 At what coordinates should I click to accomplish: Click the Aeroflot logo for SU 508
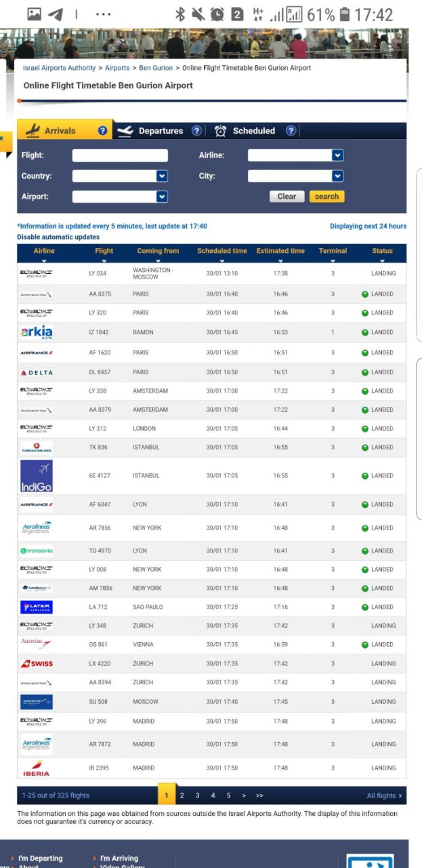point(37,702)
